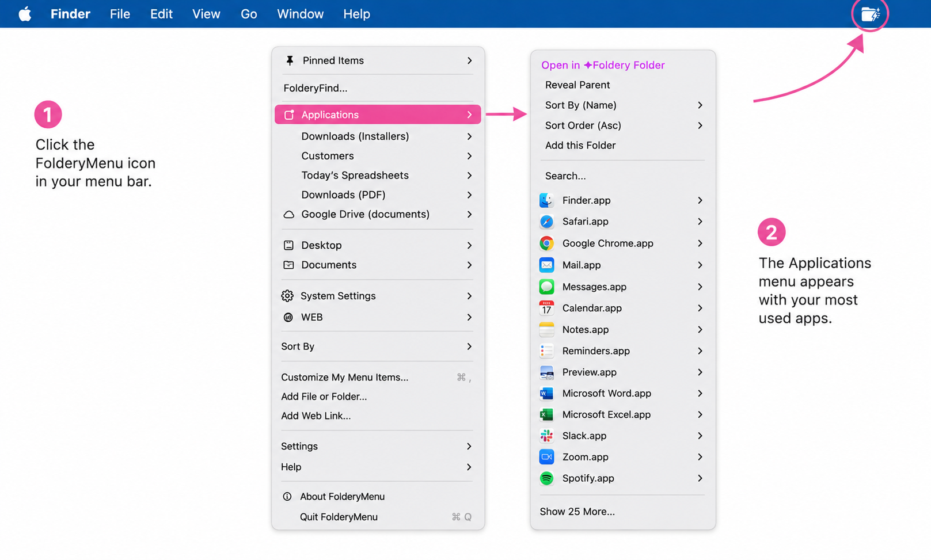The image size is (931, 560).
Task: Open the Apple menu logo
Action: 25,14
